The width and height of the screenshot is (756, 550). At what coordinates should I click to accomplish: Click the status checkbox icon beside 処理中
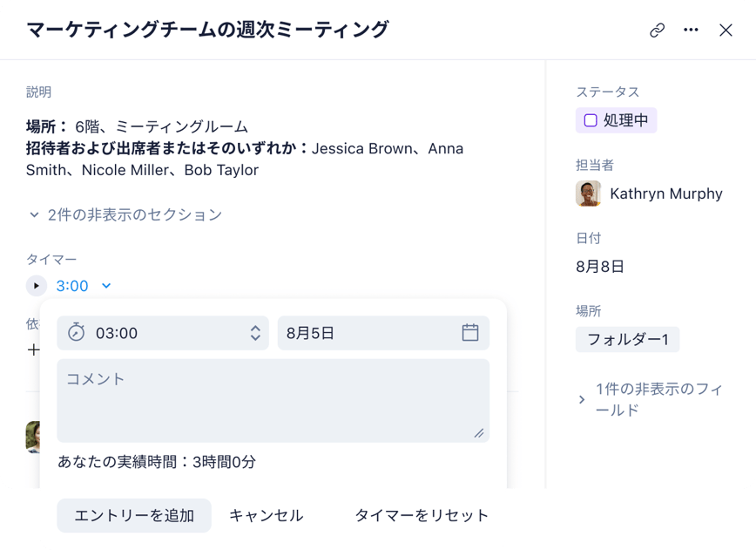[591, 121]
